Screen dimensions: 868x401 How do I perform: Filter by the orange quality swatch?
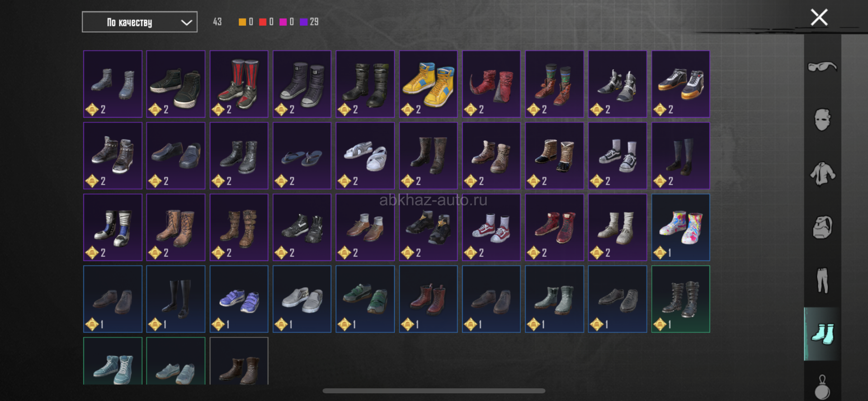pos(242,22)
